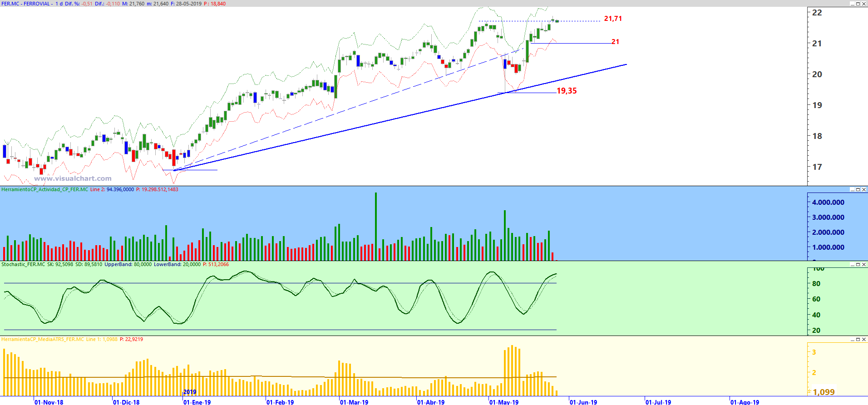Click '60' on the Stochastic axis
Viewport: 868px width, 405px height.
[816, 299]
